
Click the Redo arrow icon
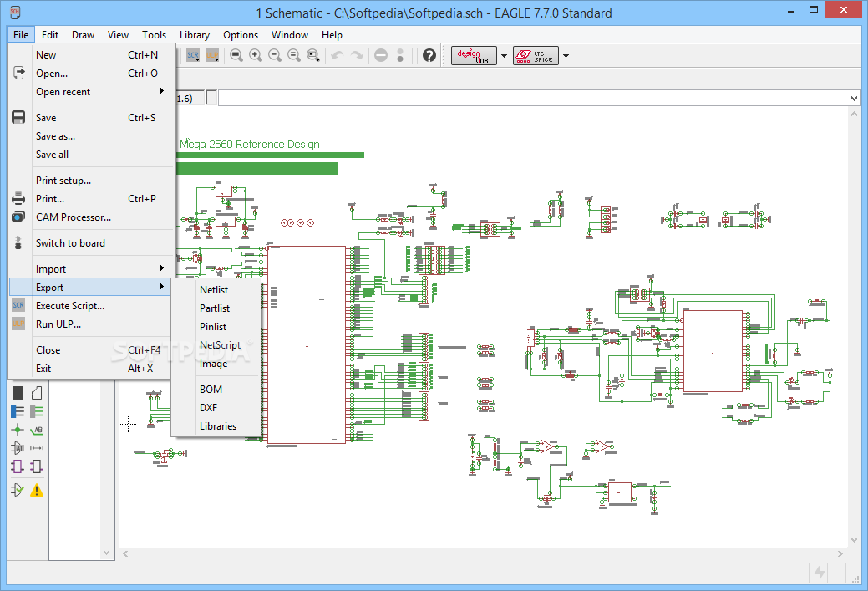357,55
